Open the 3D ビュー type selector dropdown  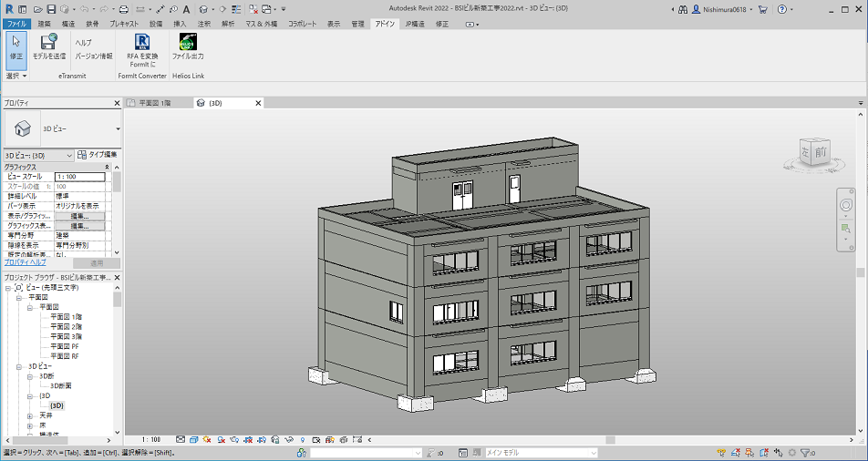point(118,128)
